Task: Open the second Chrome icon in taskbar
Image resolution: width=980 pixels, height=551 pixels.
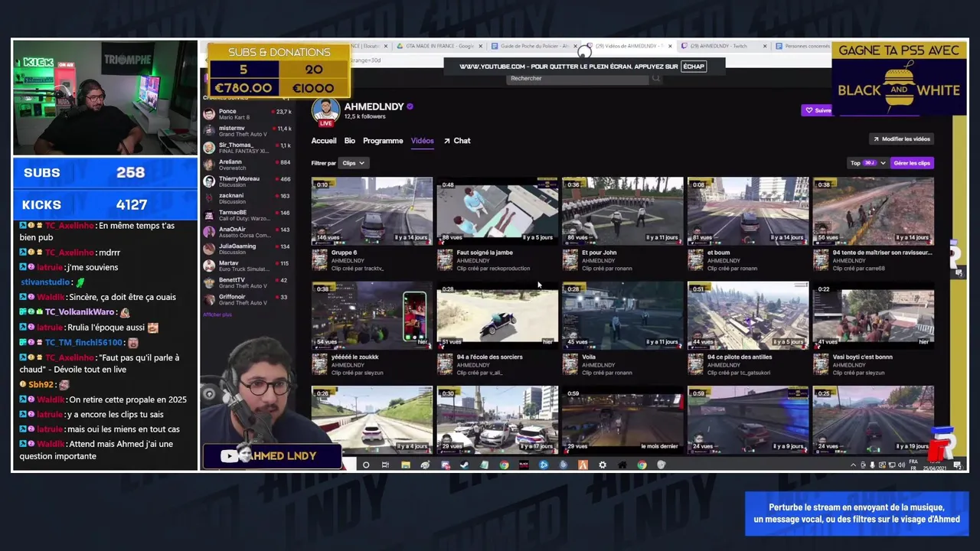Action: 642,465
